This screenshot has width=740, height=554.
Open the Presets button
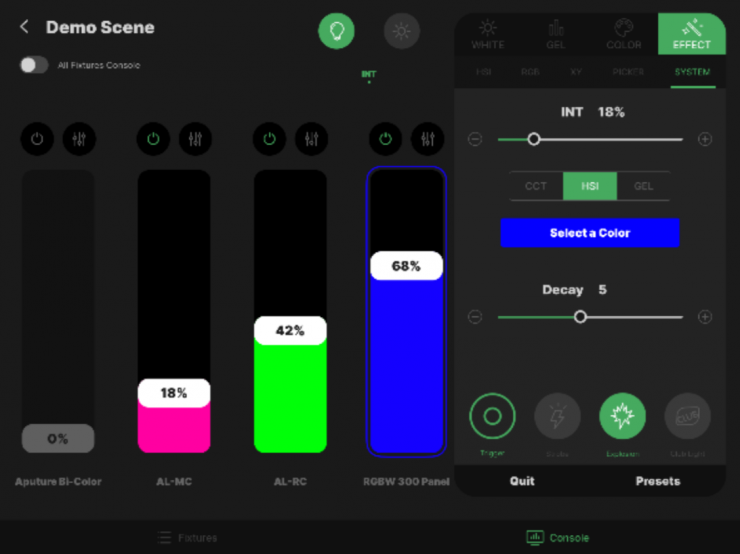tap(657, 481)
